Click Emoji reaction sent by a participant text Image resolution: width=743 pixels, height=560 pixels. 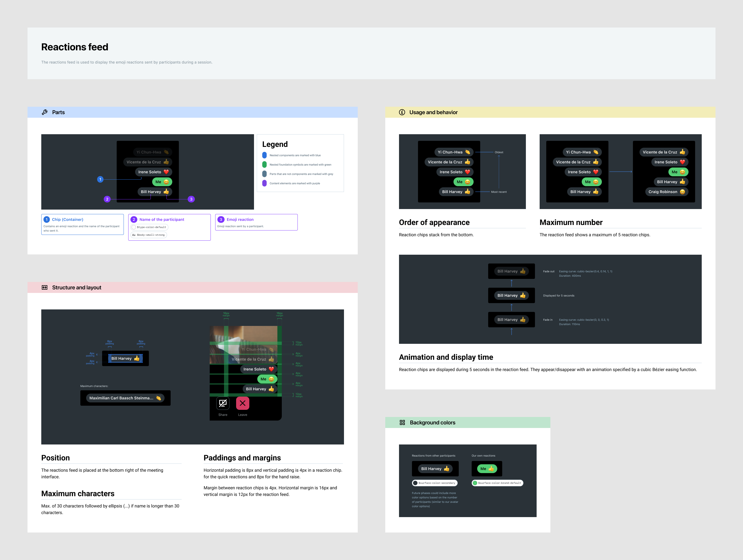click(x=241, y=226)
